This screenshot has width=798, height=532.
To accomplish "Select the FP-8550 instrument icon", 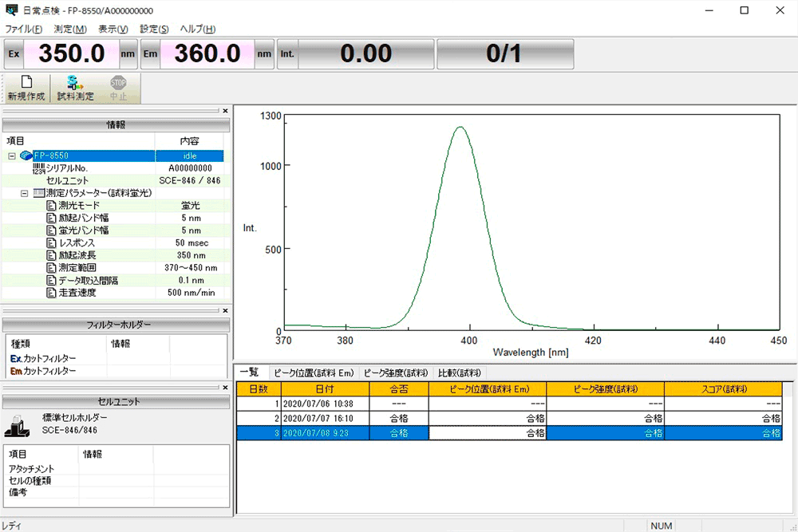I will click(x=26, y=156).
